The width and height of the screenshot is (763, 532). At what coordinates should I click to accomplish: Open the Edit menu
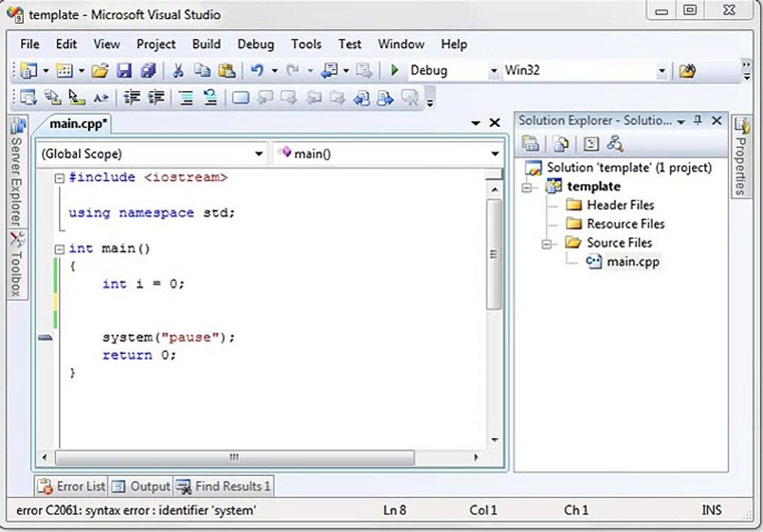[x=67, y=44]
